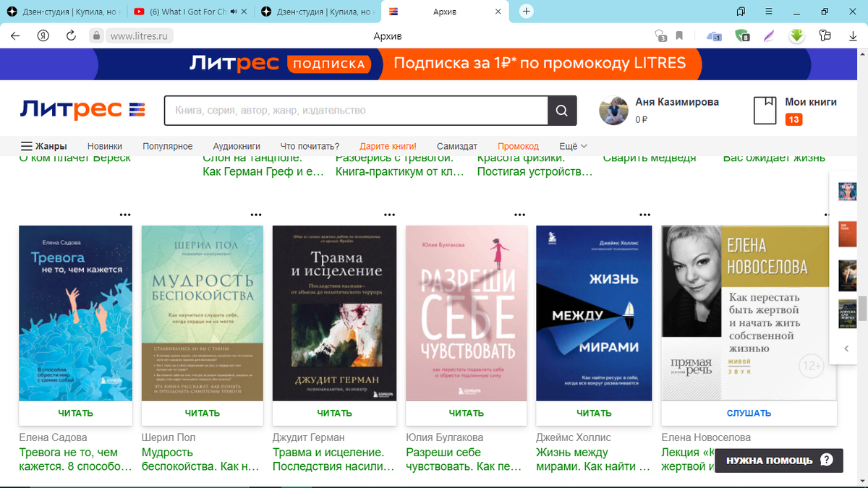Click the 13 books counter badge
Viewport: 868px width, 488px height.
coord(793,119)
